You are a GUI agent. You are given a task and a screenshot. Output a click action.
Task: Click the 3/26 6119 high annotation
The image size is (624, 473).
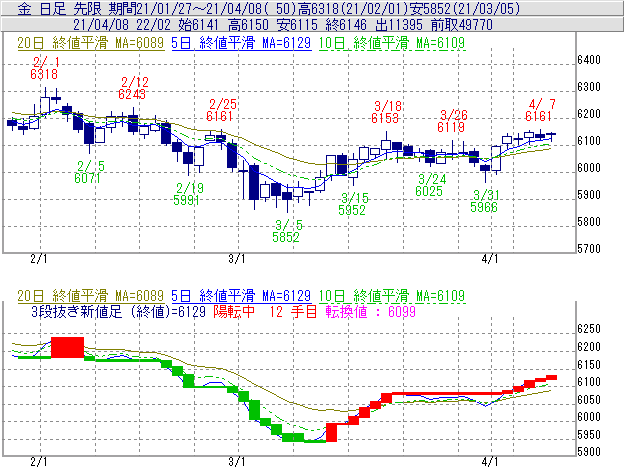coord(452,121)
